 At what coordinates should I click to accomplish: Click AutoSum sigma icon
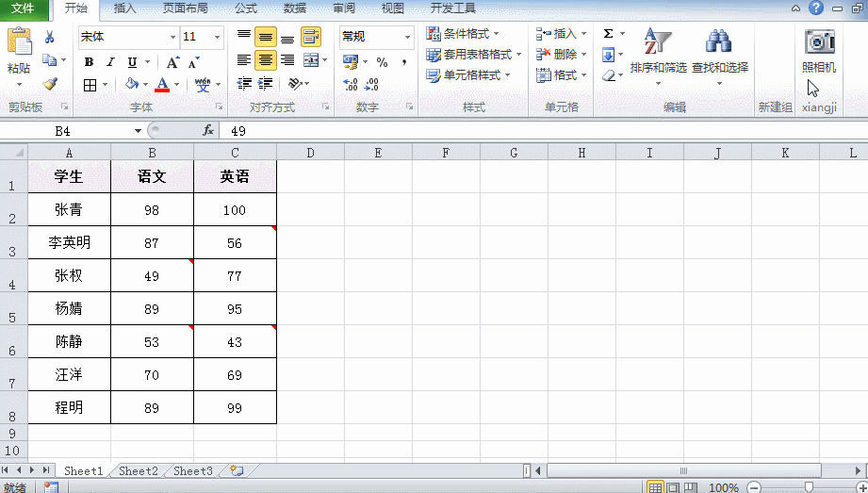point(609,34)
